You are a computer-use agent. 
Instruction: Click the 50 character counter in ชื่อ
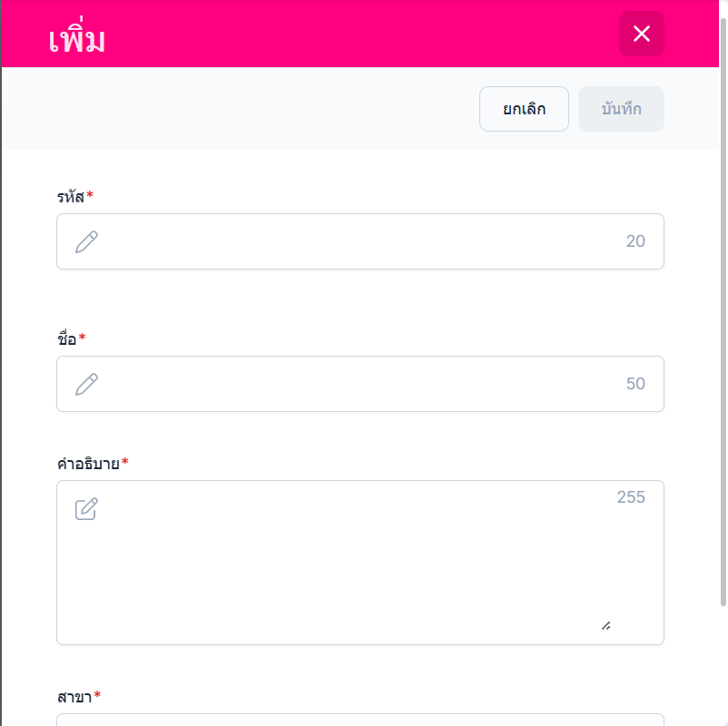click(635, 384)
